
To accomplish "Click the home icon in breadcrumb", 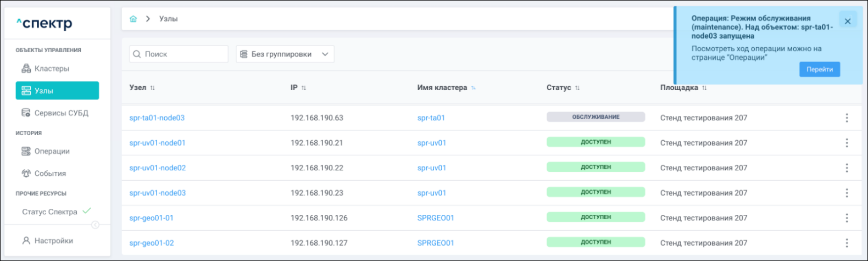I will 133,19.
